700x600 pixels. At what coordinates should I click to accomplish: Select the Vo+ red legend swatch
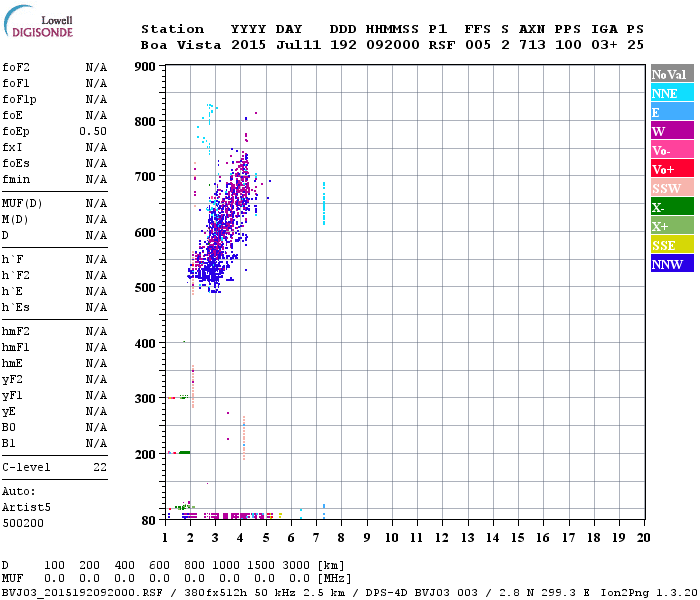tap(672, 169)
